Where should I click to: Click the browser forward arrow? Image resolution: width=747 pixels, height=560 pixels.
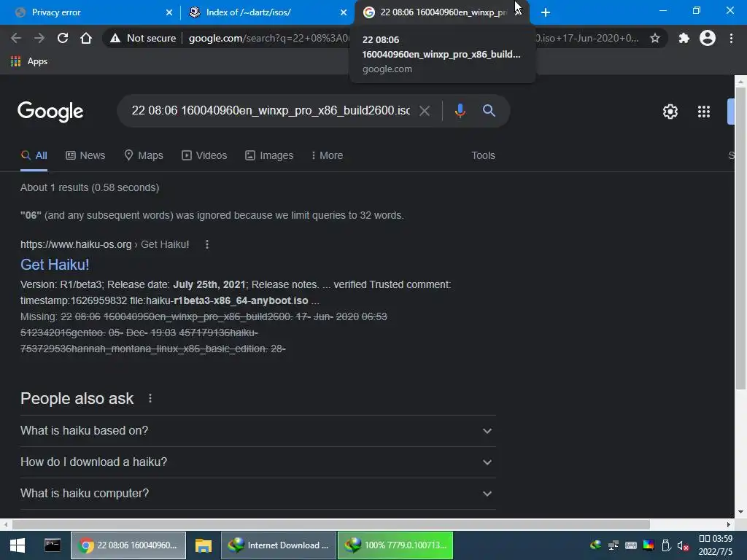pyautogui.click(x=39, y=38)
